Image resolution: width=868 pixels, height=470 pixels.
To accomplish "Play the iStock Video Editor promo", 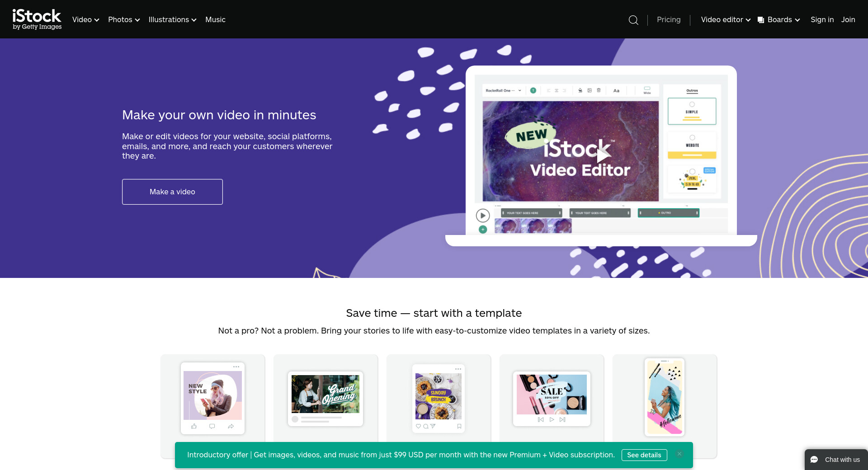I will pyautogui.click(x=602, y=155).
